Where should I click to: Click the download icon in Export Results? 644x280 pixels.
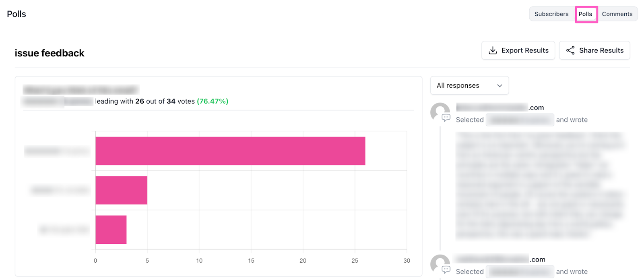point(493,50)
